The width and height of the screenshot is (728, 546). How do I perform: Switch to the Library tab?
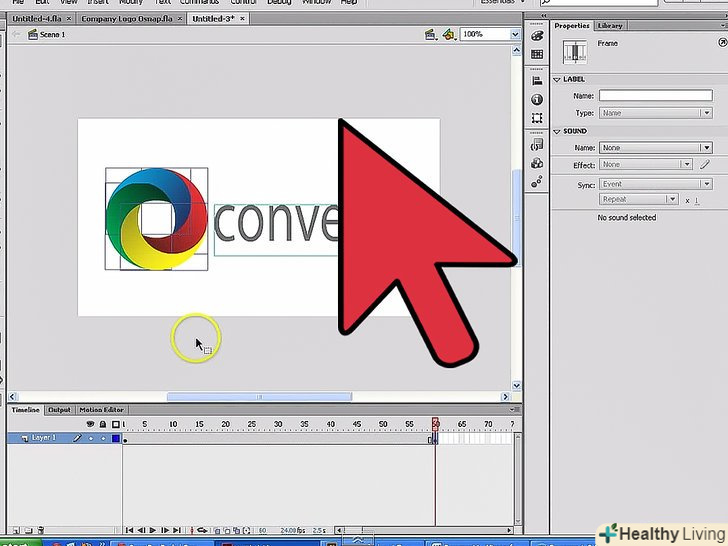coord(610,26)
